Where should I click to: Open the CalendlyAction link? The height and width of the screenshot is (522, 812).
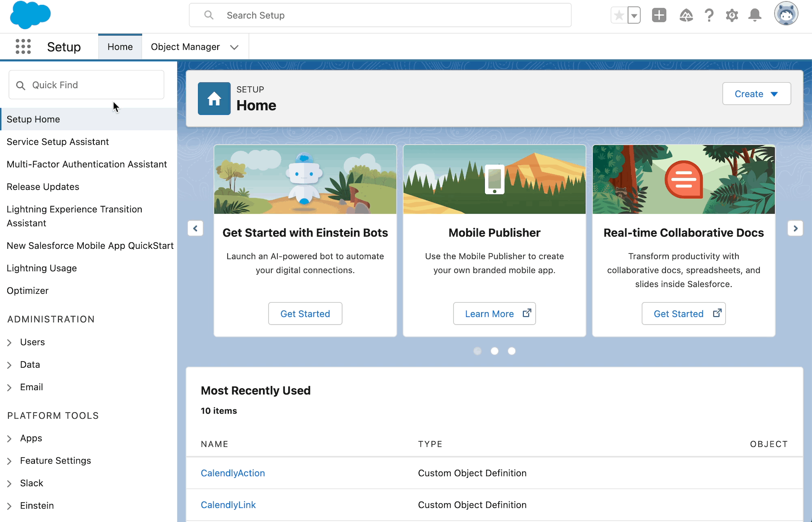233,473
